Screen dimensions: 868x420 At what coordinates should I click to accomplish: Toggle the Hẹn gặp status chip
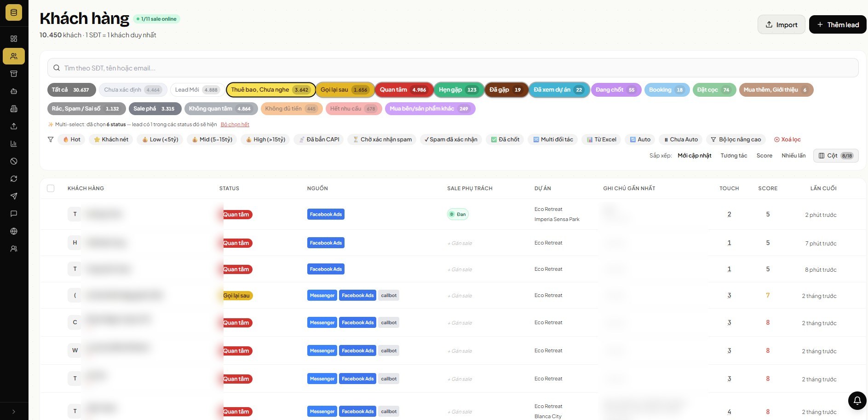(x=458, y=90)
